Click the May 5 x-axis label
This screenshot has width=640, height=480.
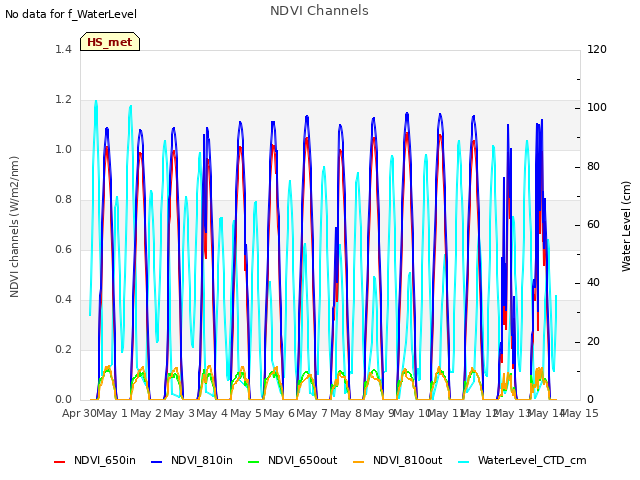click(x=246, y=413)
